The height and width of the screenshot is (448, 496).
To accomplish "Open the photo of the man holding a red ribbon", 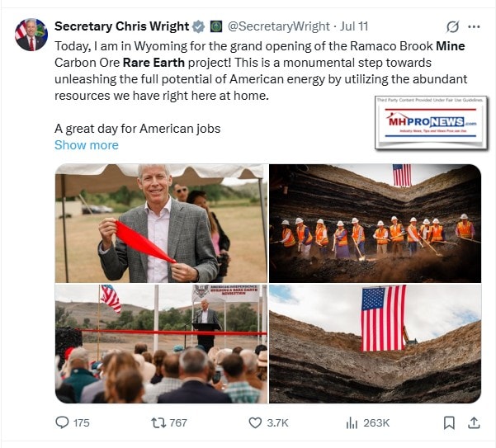I will coord(161,224).
